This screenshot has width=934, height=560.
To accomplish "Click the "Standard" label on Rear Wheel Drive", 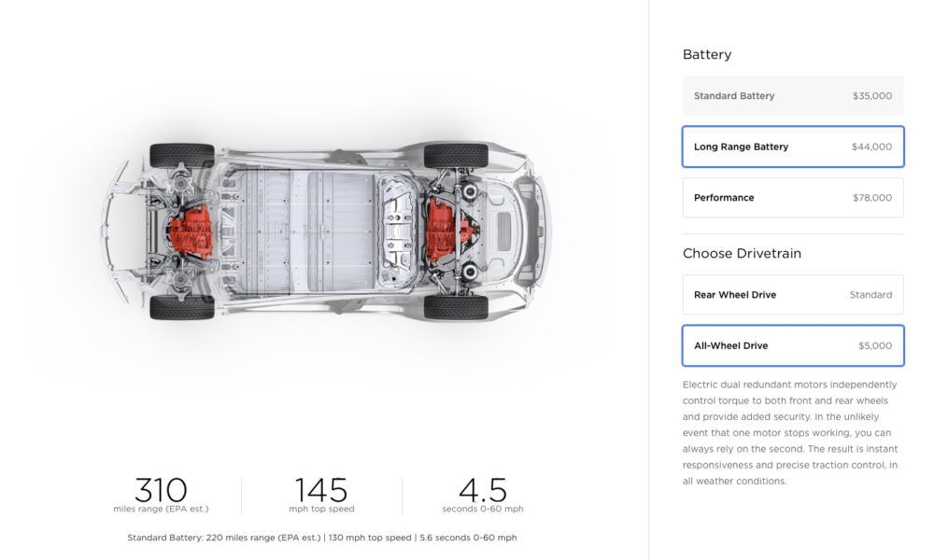I will click(x=870, y=295).
